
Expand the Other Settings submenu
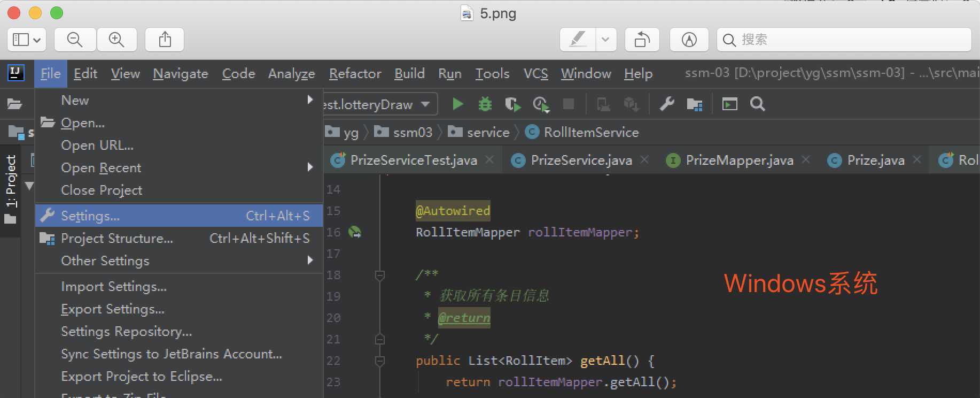point(179,261)
